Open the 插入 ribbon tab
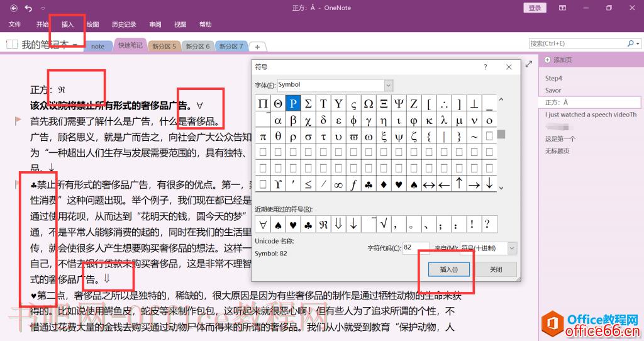 [x=67, y=25]
